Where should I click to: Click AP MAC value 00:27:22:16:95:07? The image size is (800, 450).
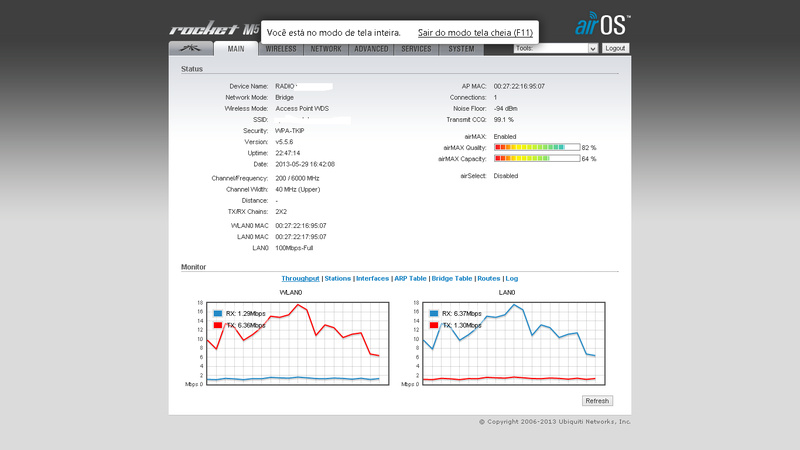point(519,87)
